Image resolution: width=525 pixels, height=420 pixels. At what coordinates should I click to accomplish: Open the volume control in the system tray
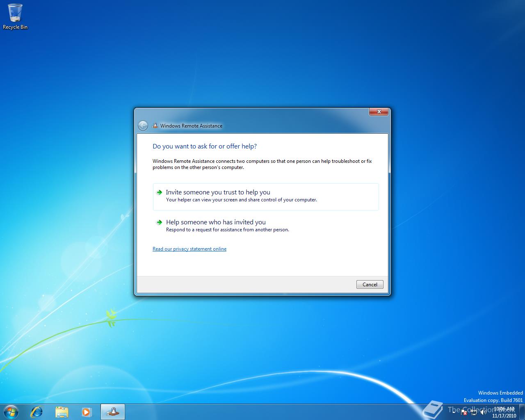(484, 412)
